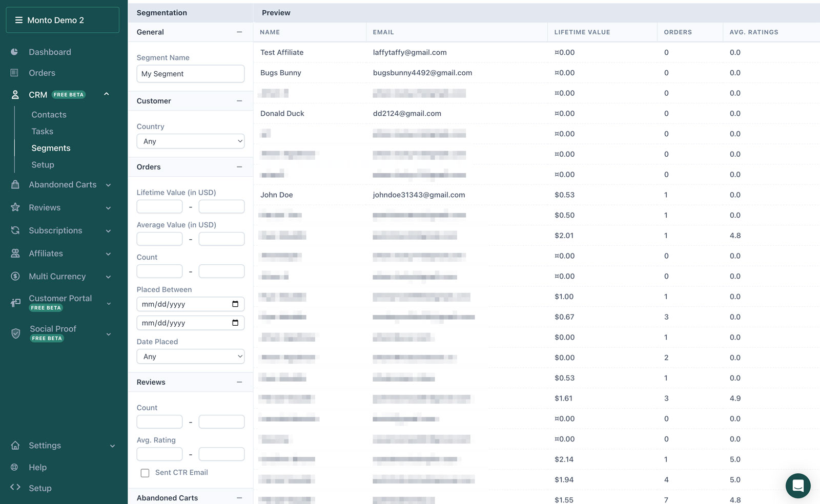Expand the Subscriptions chevron

click(108, 231)
